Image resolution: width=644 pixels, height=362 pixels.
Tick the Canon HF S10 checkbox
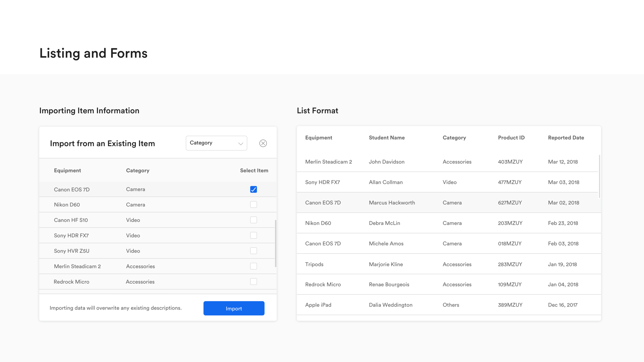[x=253, y=220]
